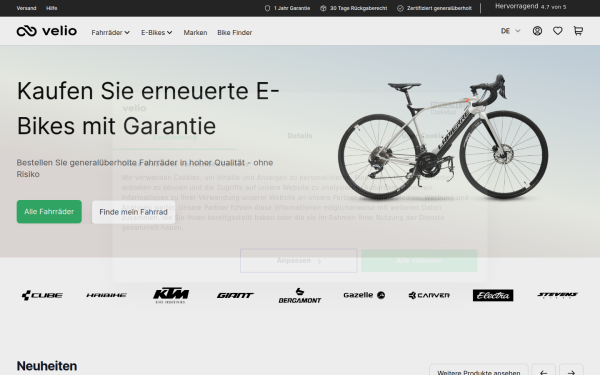The width and height of the screenshot is (600, 375).
Task: Open the user account icon
Action: [537, 31]
